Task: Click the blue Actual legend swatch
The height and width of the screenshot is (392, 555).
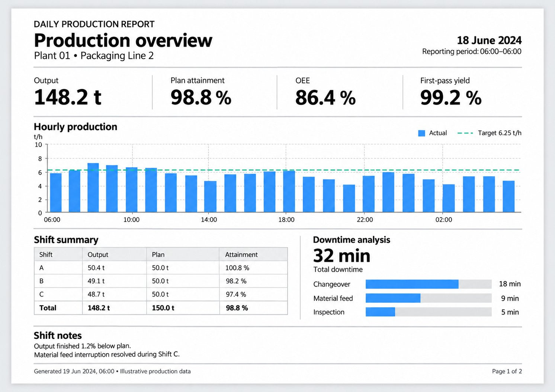Action: click(421, 133)
